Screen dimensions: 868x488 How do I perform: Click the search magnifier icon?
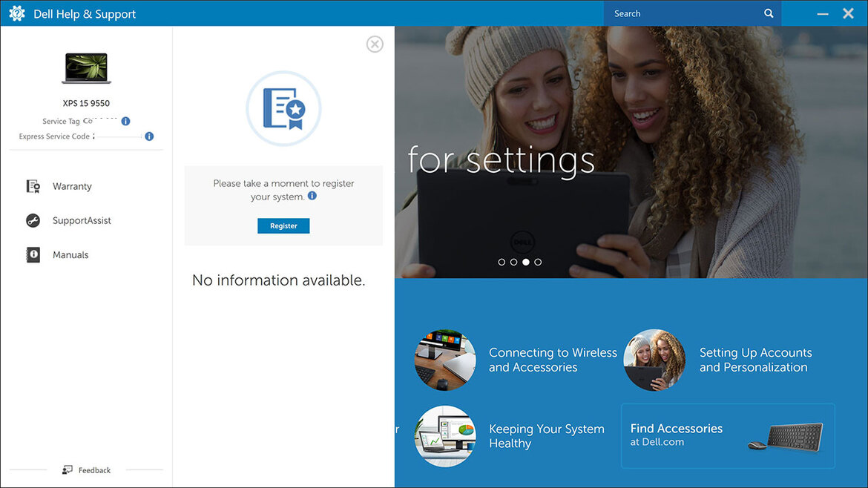pyautogui.click(x=769, y=13)
